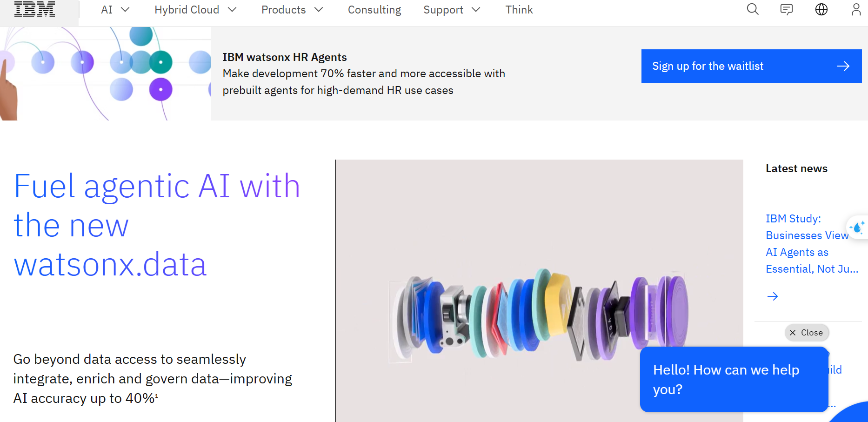Click the watsonx.data hero image

539,291
